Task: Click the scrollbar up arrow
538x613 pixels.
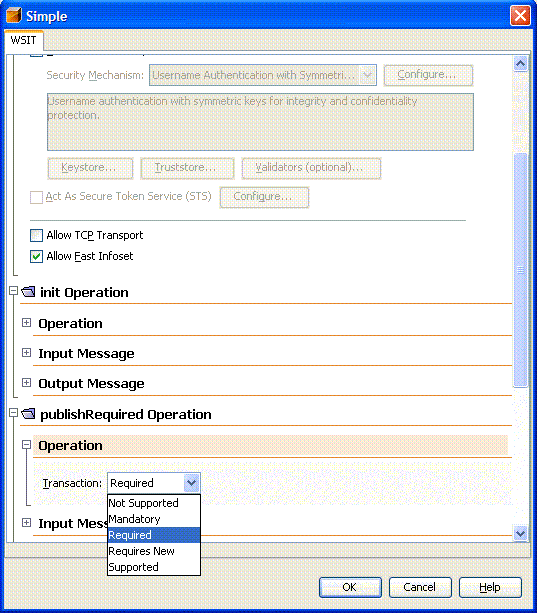Action: [x=520, y=63]
